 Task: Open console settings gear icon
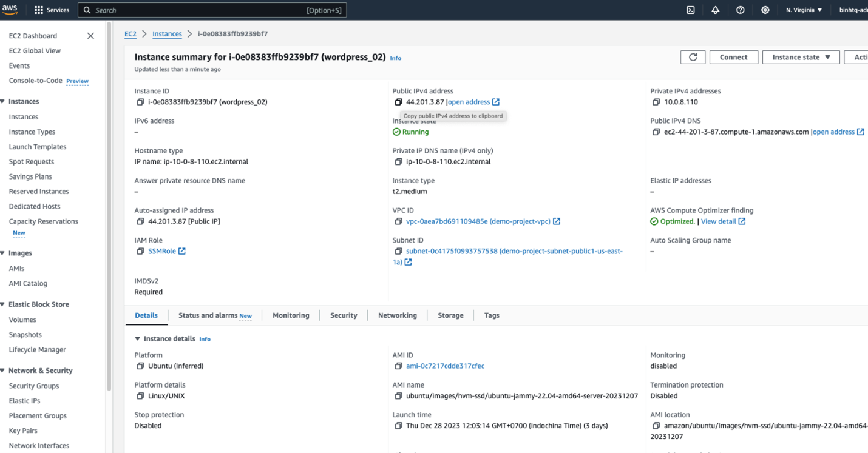point(765,10)
